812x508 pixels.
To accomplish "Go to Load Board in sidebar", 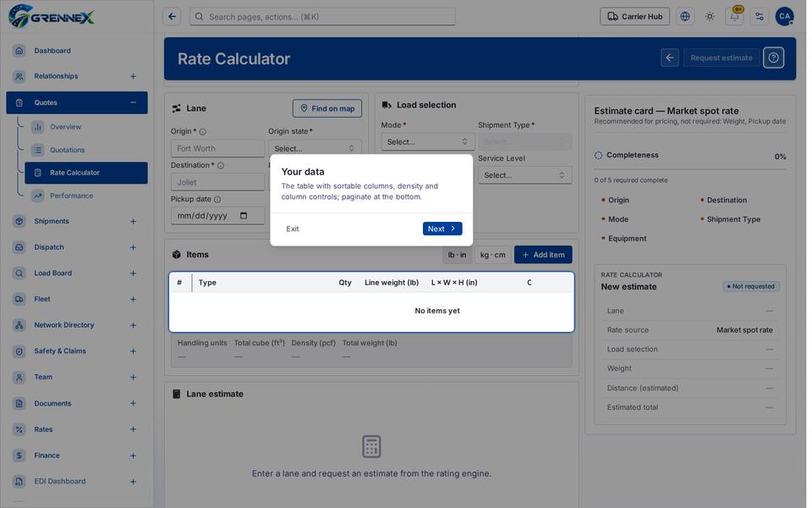I will 52,273.
